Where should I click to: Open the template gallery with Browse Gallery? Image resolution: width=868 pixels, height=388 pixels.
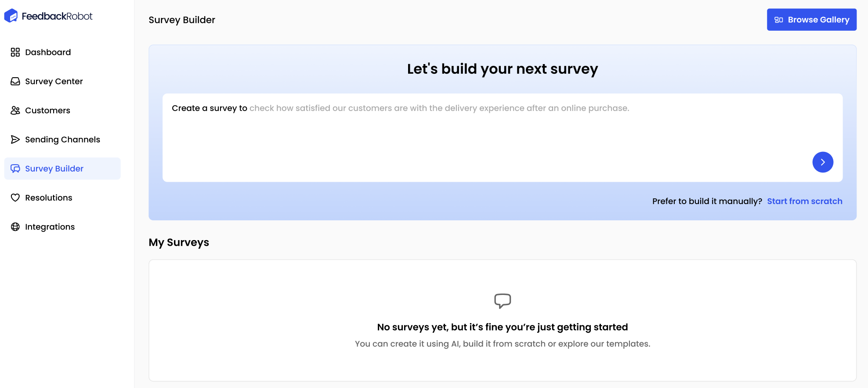[x=812, y=19]
